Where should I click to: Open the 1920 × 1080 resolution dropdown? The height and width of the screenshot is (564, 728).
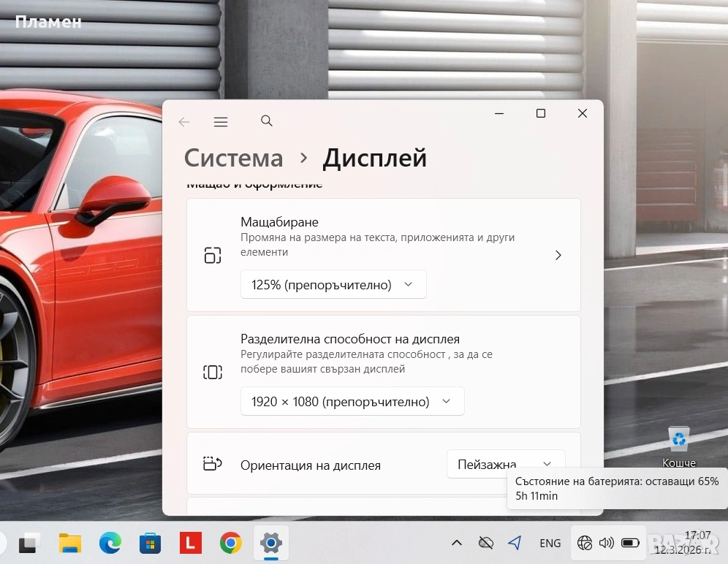(352, 402)
